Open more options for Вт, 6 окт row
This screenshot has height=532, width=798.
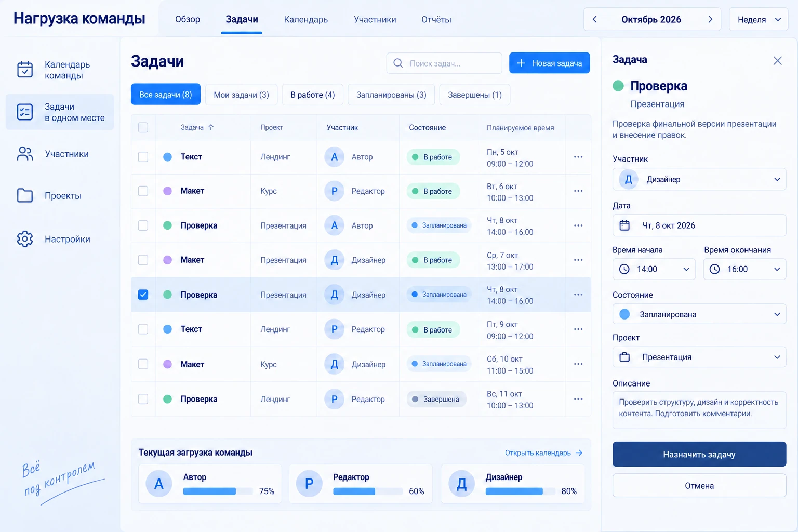tap(578, 191)
